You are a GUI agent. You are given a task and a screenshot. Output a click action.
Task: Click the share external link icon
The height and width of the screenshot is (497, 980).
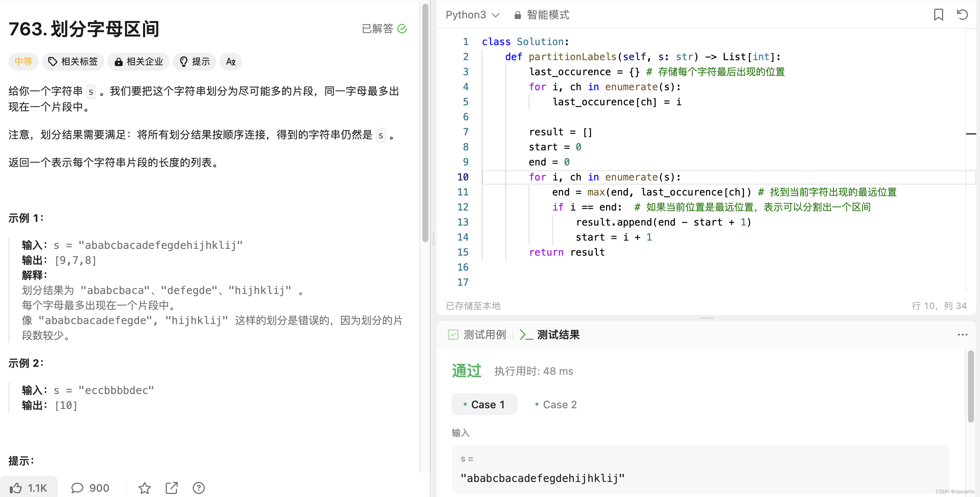(x=172, y=488)
